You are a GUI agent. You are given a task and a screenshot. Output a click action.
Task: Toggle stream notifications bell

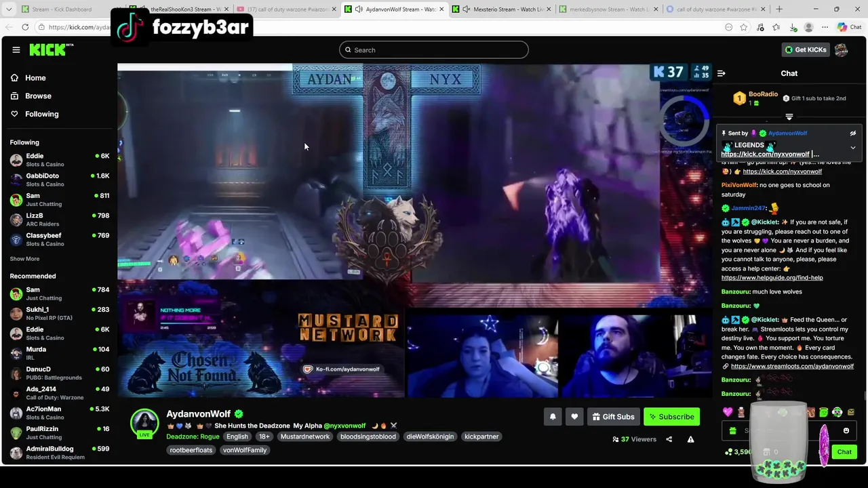tap(553, 417)
